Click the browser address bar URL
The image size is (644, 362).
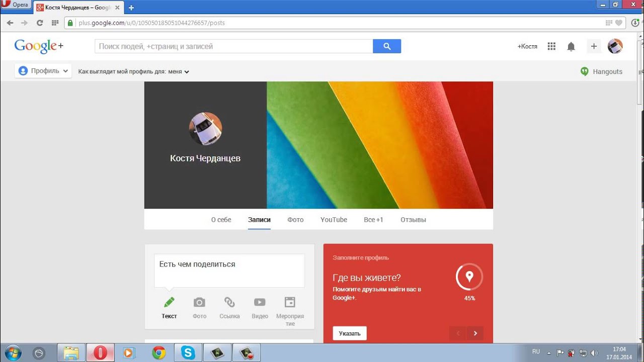point(151,23)
